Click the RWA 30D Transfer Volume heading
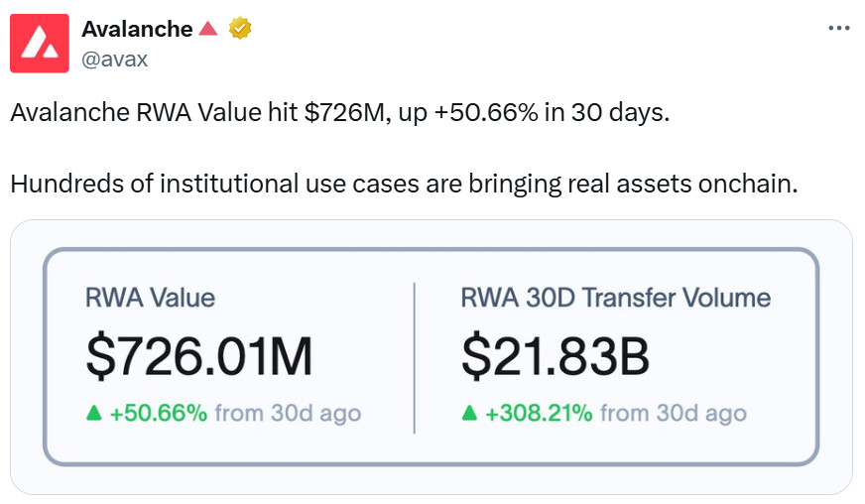The width and height of the screenshot is (865, 504). pos(616,298)
